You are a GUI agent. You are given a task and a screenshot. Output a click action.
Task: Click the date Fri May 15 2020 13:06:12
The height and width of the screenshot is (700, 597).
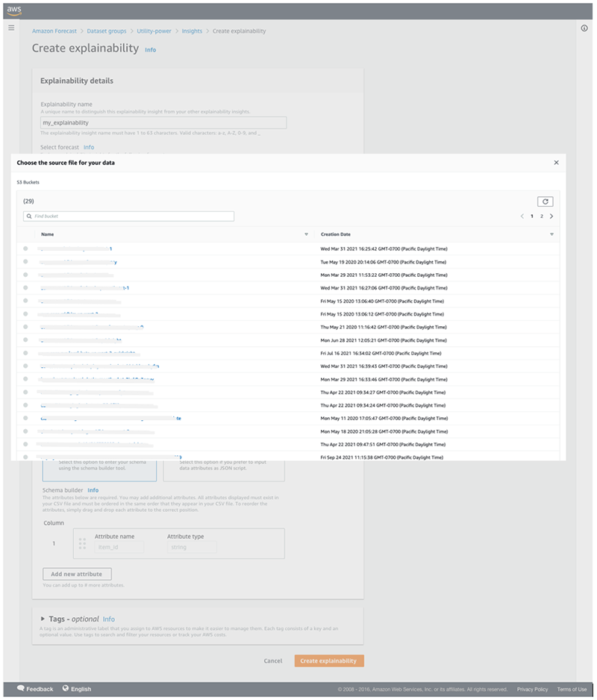click(382, 314)
